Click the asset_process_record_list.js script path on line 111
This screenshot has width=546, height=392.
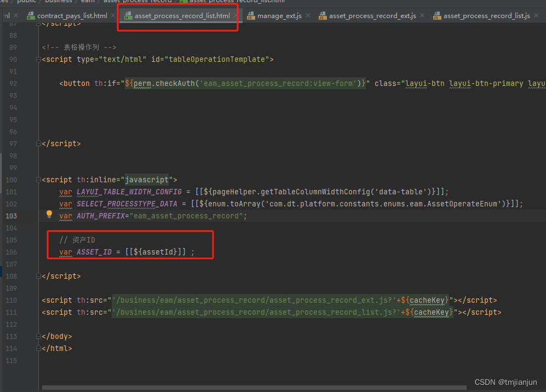(256, 312)
